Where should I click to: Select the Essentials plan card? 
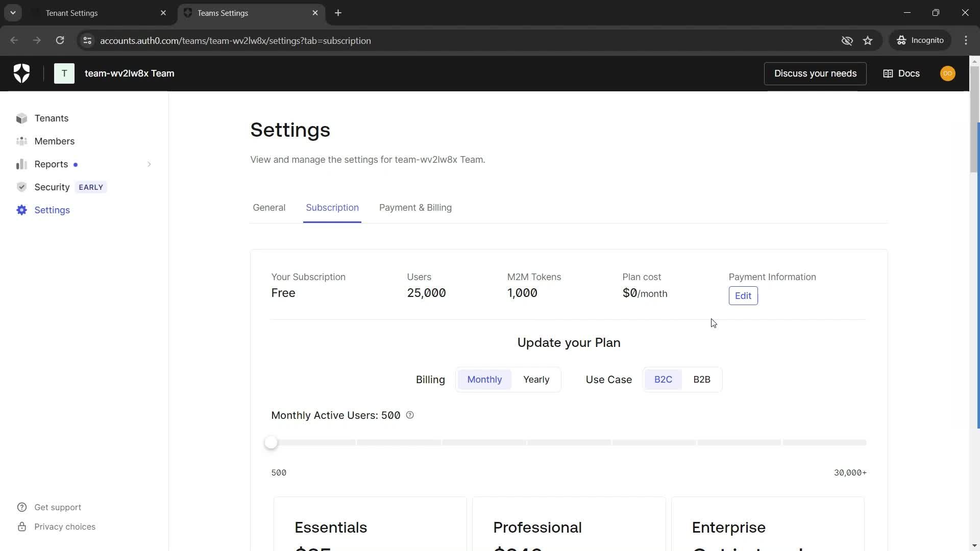370,524
